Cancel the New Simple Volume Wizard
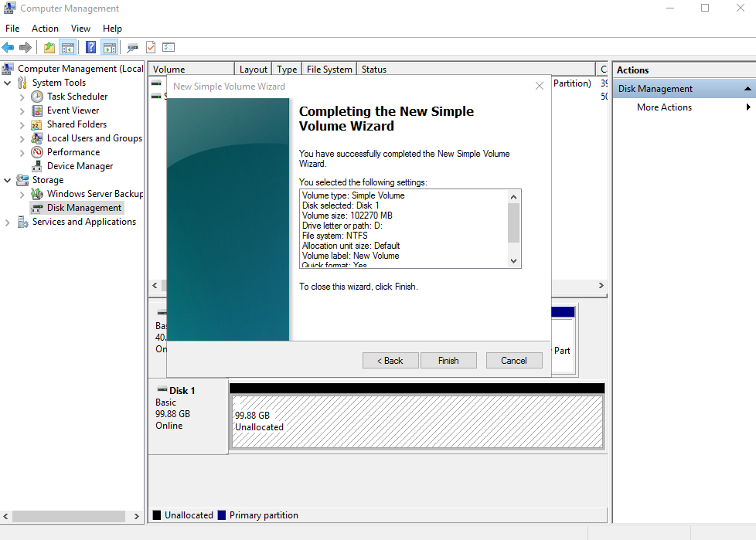The width and height of the screenshot is (756, 540). [514, 361]
